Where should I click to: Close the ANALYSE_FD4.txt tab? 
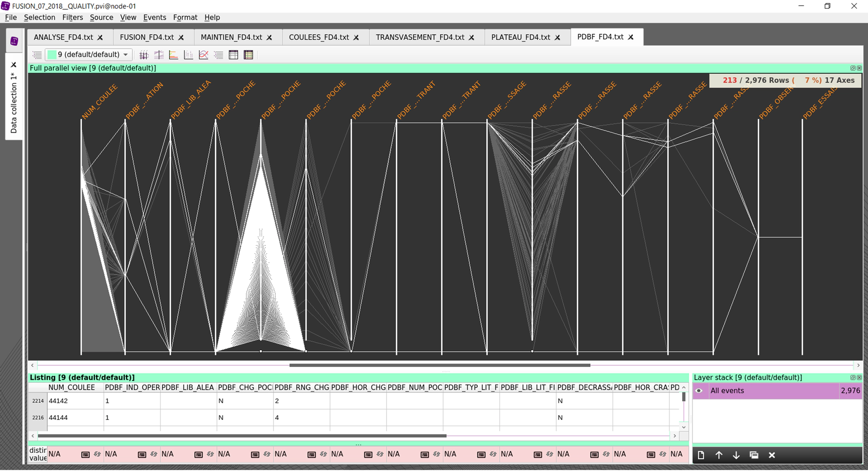(100, 38)
